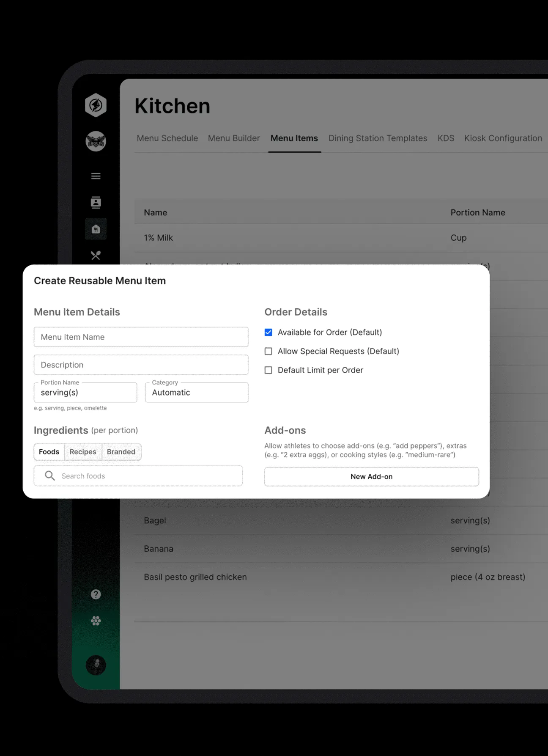Viewport: 548px width, 756px height.
Task: Select the kitchen house sidebar icon
Action: (x=96, y=229)
